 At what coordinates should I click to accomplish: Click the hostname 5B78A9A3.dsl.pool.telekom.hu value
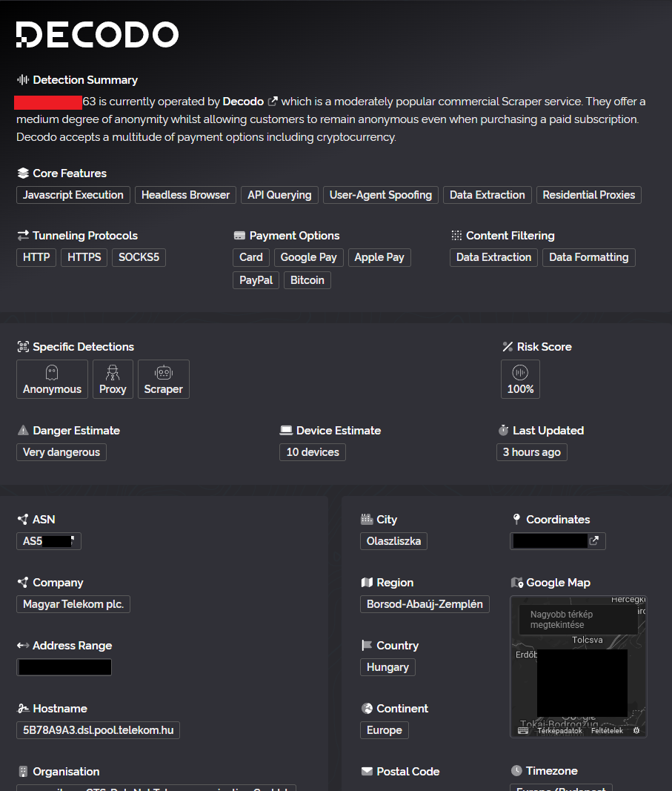pyautogui.click(x=98, y=730)
